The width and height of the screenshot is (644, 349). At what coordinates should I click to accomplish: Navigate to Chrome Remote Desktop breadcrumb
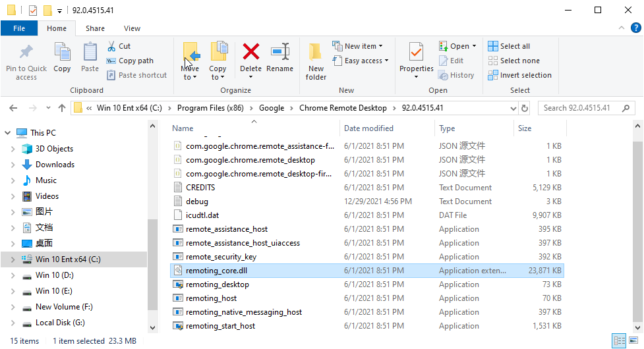pos(343,108)
